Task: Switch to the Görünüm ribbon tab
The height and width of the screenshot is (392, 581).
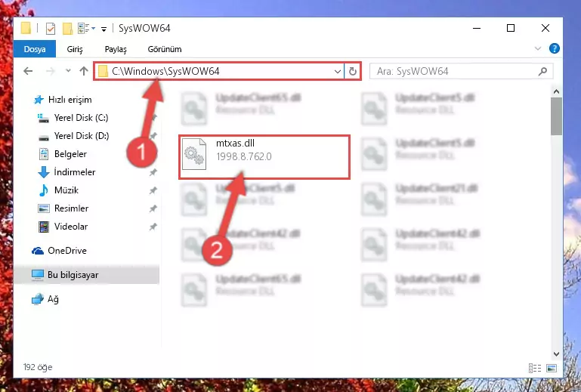Action: pos(165,49)
